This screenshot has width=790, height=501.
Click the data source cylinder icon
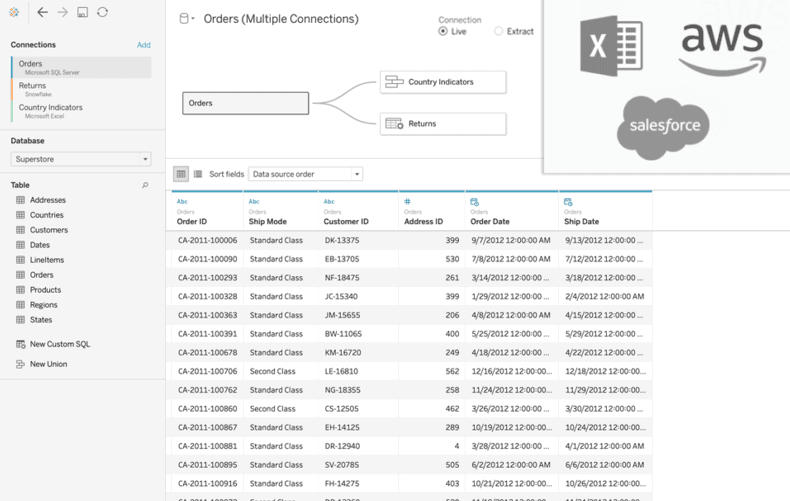tap(184, 19)
